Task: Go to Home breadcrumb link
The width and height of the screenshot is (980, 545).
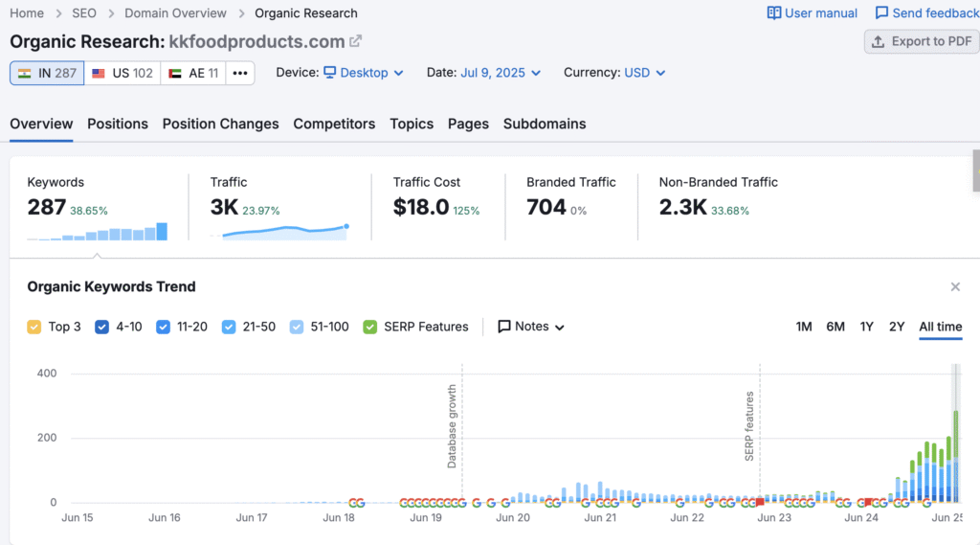Action: [x=27, y=13]
